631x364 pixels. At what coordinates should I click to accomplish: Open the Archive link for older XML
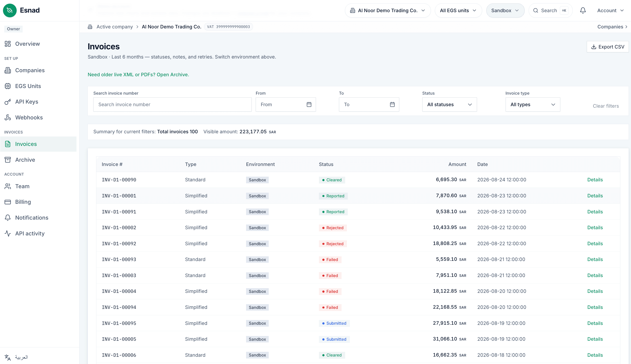(x=138, y=75)
